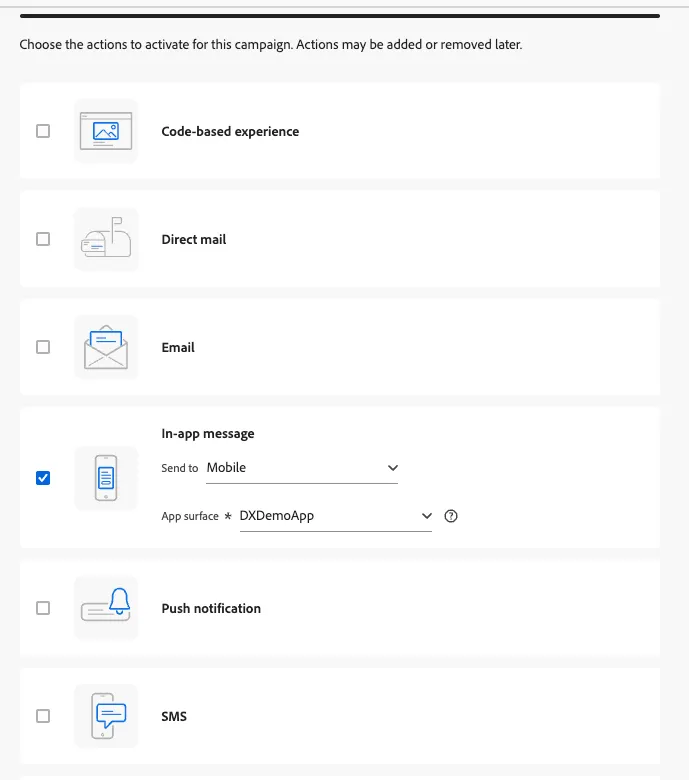This screenshot has width=689, height=780.
Task: Click the Push notification label
Action: coord(211,608)
